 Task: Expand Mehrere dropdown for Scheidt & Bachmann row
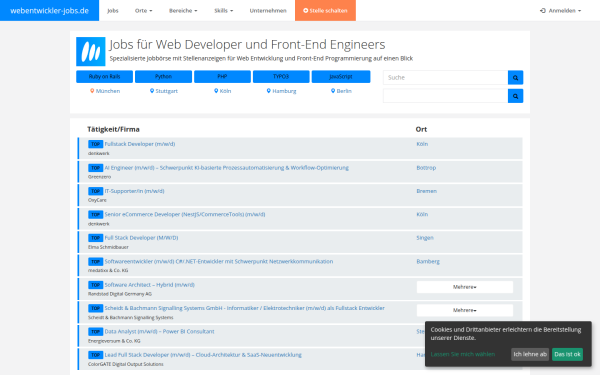[x=465, y=310]
